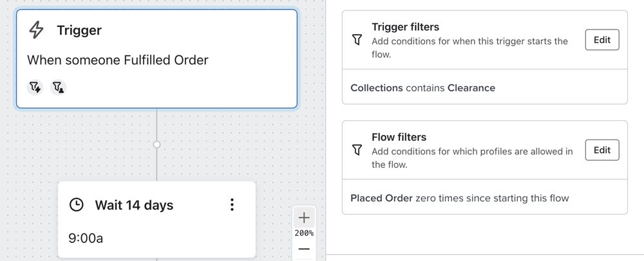This screenshot has width=644, height=261.
Task: Click the lightning bolt Trigger icon
Action: point(37,30)
